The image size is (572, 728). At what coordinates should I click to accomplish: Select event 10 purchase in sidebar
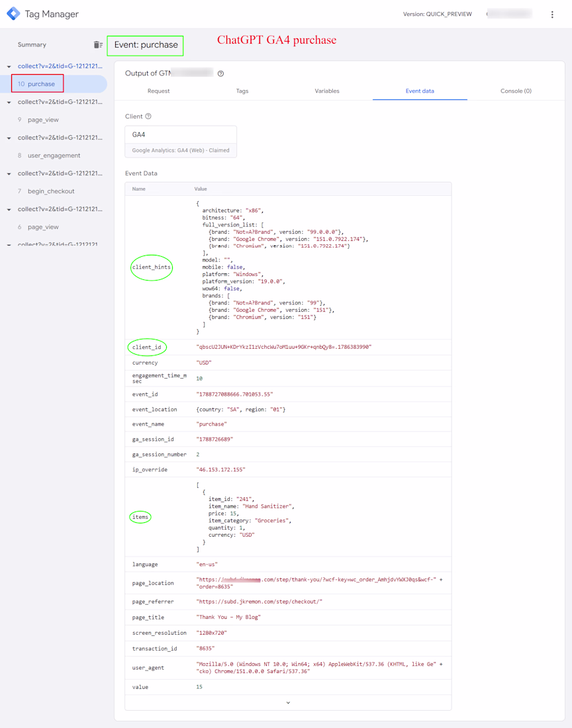55,84
